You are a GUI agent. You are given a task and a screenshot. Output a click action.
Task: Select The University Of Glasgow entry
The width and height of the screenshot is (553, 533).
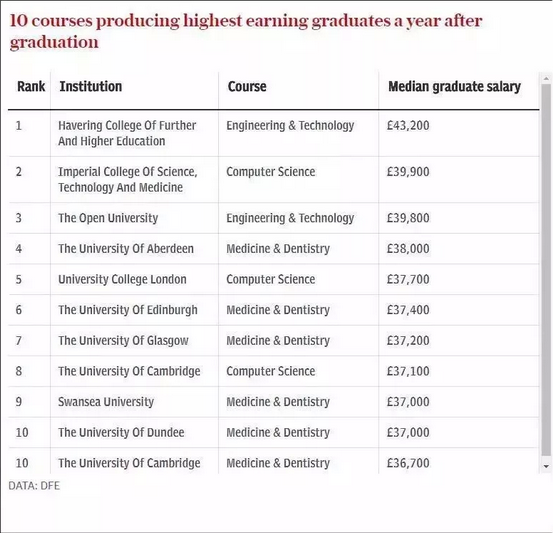coord(123,341)
